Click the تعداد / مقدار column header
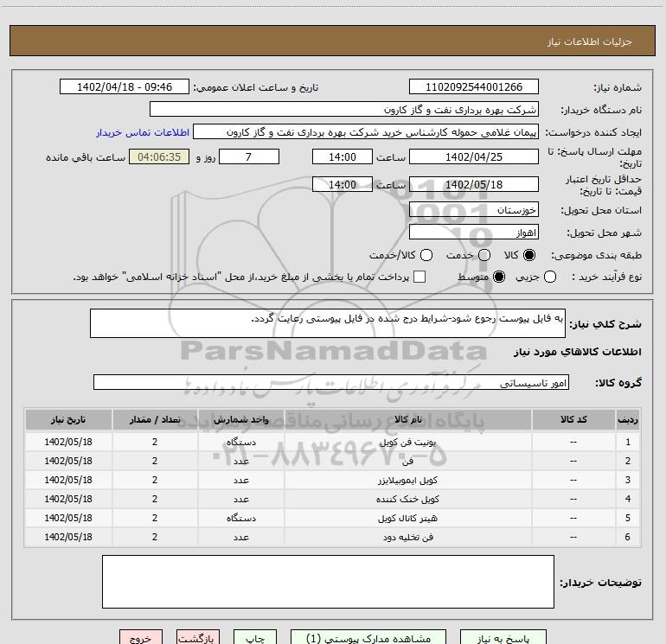The image size is (666, 644). tap(155, 419)
